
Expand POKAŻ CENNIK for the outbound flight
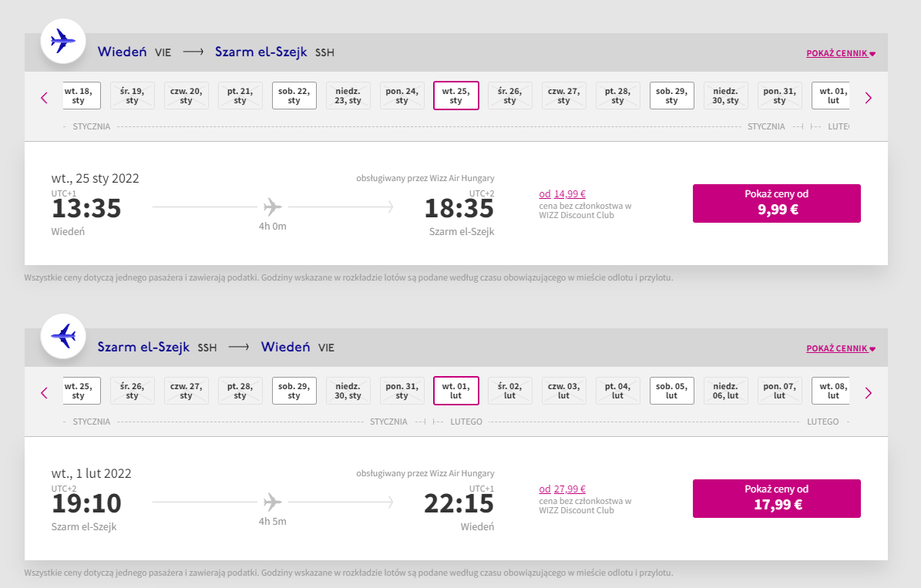pos(841,53)
